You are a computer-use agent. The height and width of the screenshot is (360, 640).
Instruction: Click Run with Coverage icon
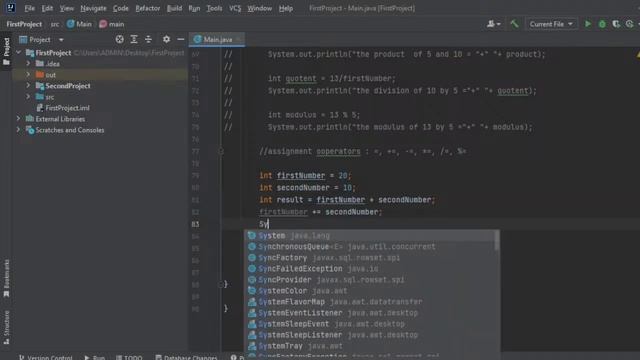pos(616,24)
